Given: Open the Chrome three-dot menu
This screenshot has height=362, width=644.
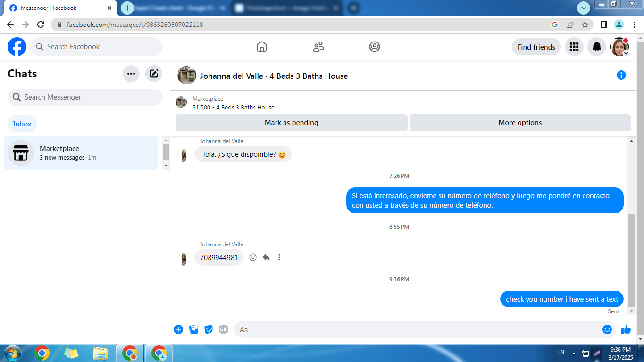Looking at the screenshot, I should coord(634,25).
